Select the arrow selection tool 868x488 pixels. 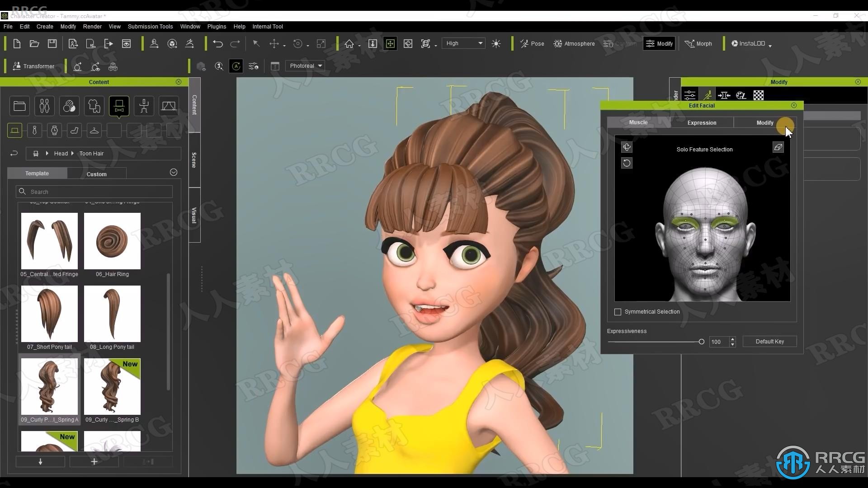pos(256,43)
